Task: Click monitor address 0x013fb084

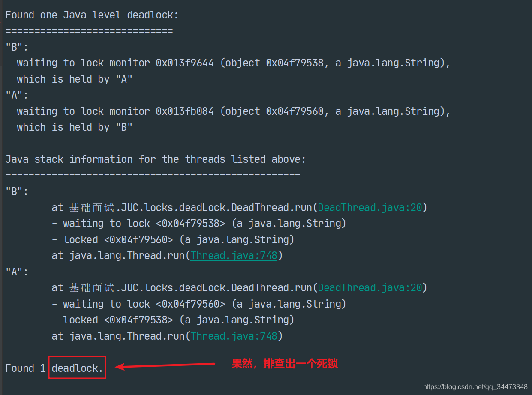Action: click(185, 111)
